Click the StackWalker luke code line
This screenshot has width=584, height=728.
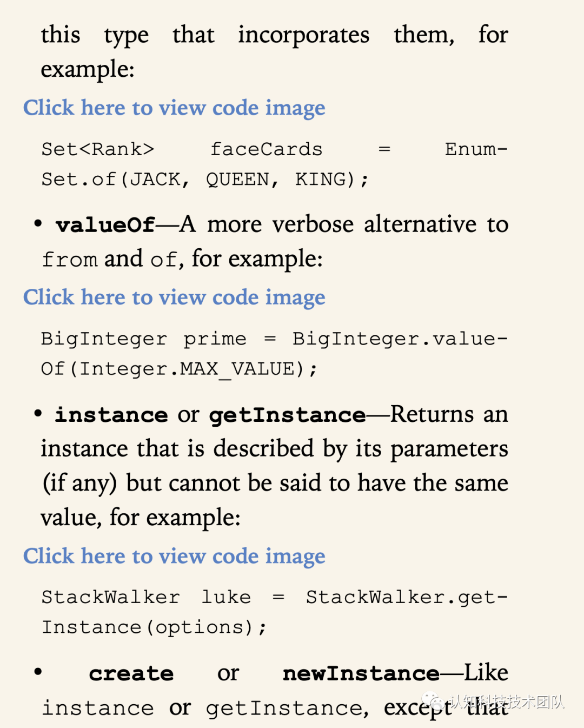pyautogui.click(x=275, y=598)
